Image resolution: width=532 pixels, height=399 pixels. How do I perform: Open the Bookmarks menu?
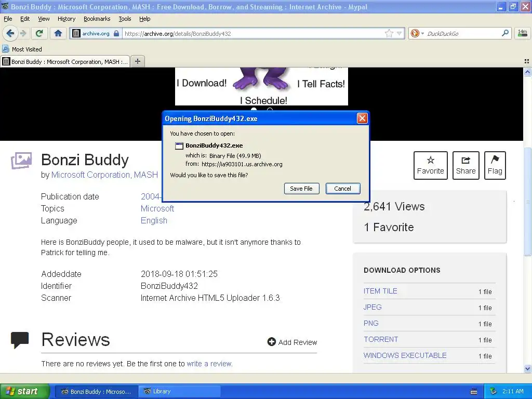97,19
